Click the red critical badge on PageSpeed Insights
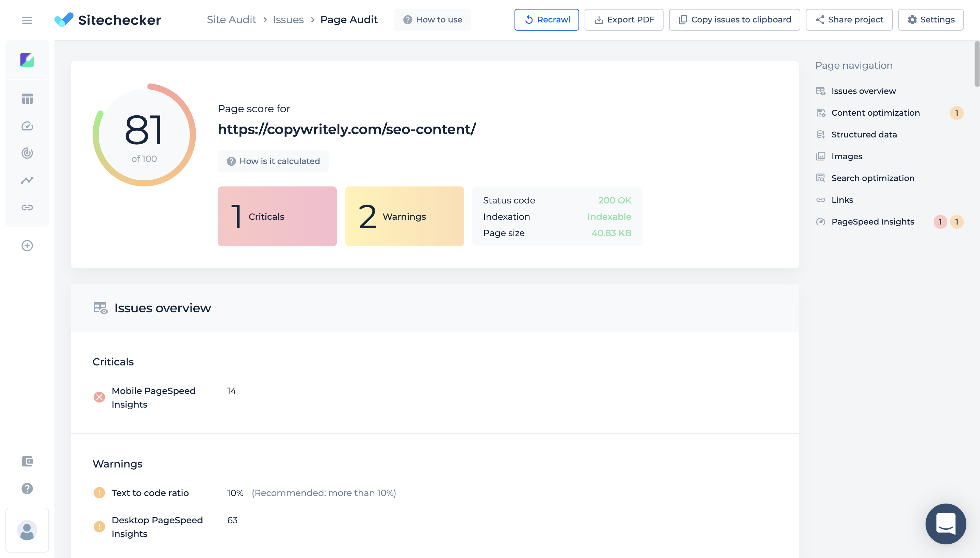This screenshot has width=980, height=558. pos(940,222)
